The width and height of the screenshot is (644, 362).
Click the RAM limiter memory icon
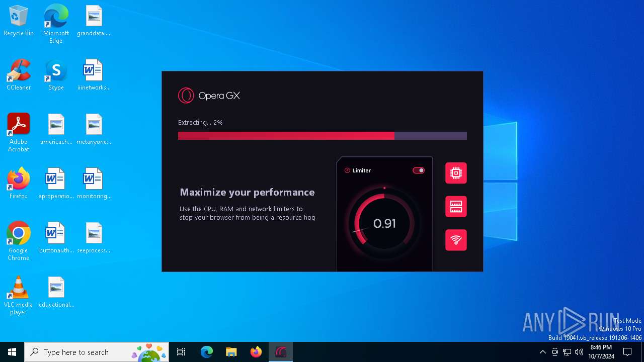456,207
